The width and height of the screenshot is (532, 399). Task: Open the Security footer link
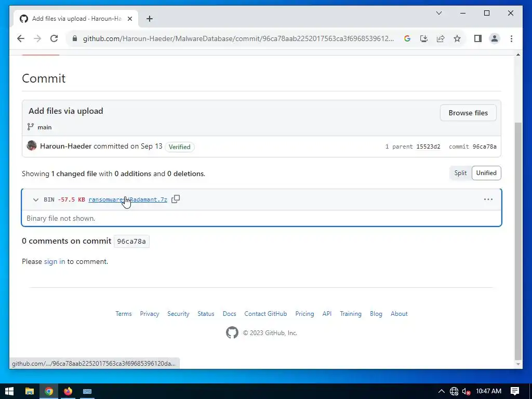(178, 314)
